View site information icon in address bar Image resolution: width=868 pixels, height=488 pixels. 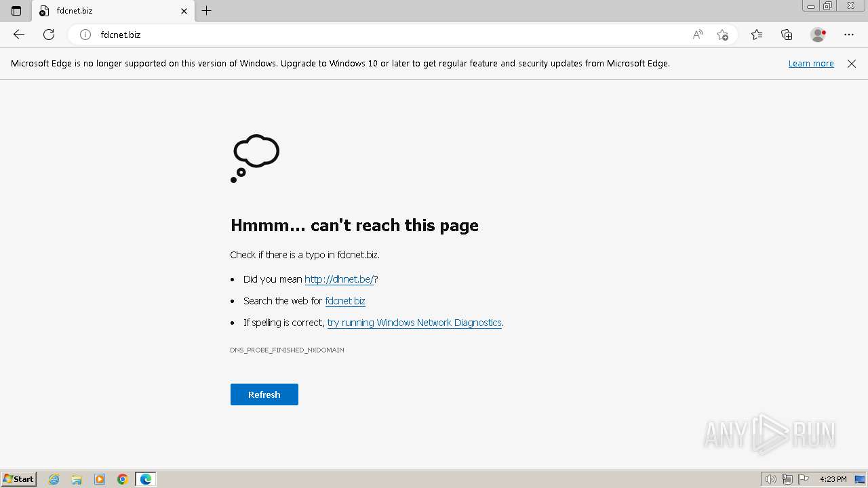[x=85, y=35]
